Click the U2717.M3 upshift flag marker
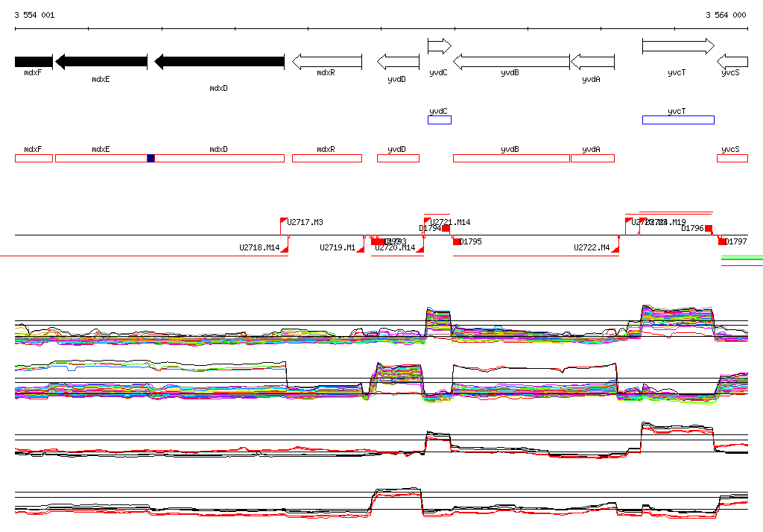The image size is (763, 532). coord(284,221)
